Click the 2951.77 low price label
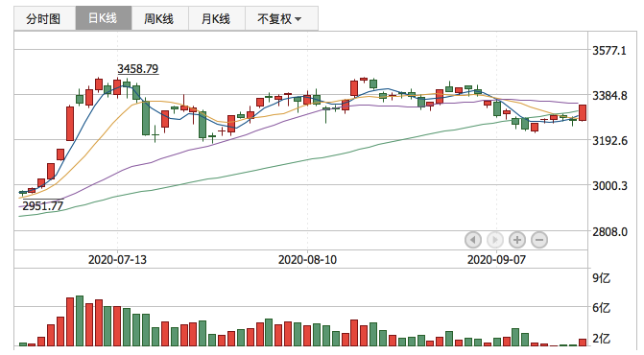The width and height of the screenshot is (644, 355). tap(43, 205)
